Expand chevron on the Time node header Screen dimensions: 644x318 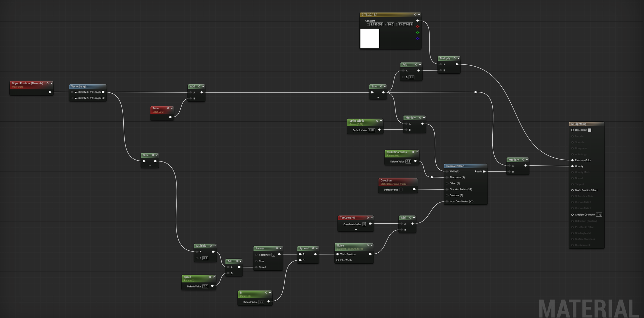172,108
